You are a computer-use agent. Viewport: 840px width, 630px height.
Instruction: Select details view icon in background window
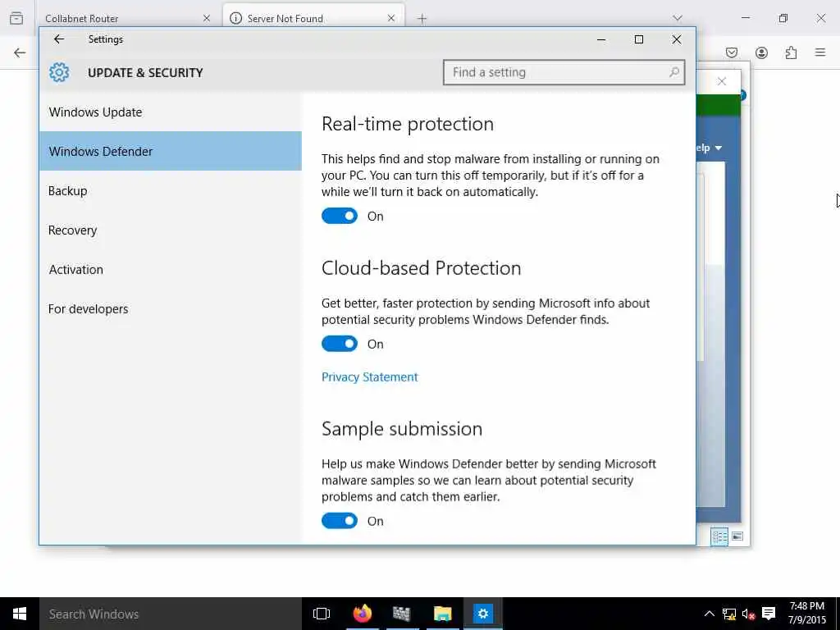pyautogui.click(x=719, y=536)
